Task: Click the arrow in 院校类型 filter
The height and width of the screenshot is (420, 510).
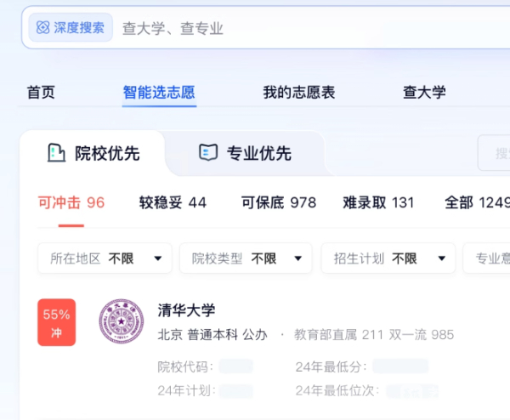Action: click(298, 258)
